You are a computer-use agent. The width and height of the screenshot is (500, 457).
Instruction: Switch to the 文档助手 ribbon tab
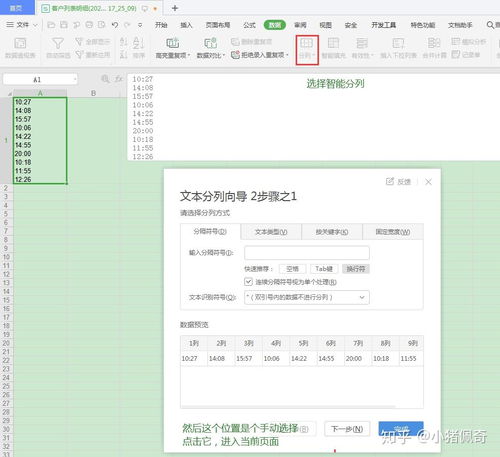click(460, 25)
